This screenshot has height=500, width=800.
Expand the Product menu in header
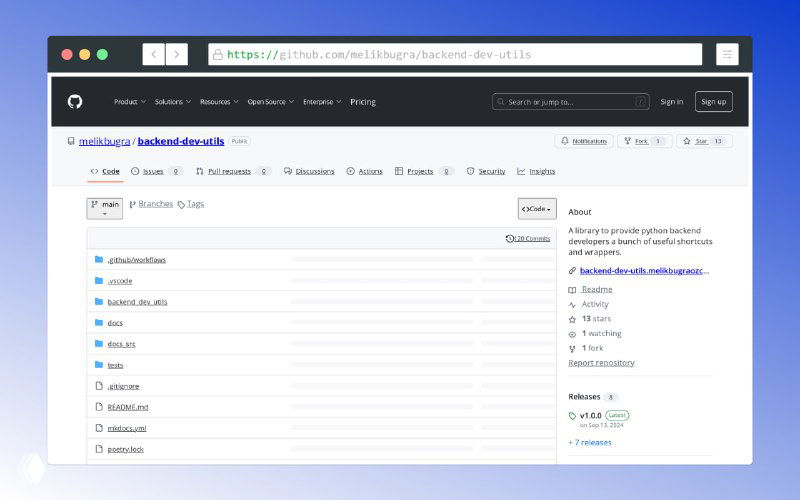tap(129, 101)
